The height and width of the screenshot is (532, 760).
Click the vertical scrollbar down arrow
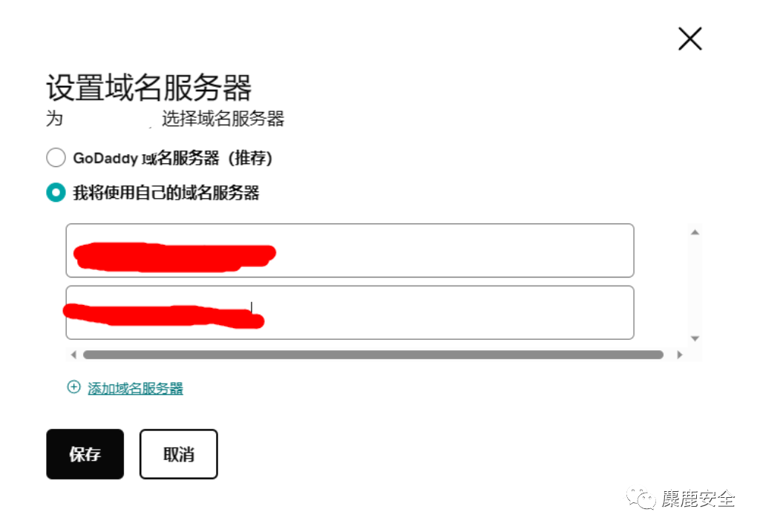coord(695,338)
